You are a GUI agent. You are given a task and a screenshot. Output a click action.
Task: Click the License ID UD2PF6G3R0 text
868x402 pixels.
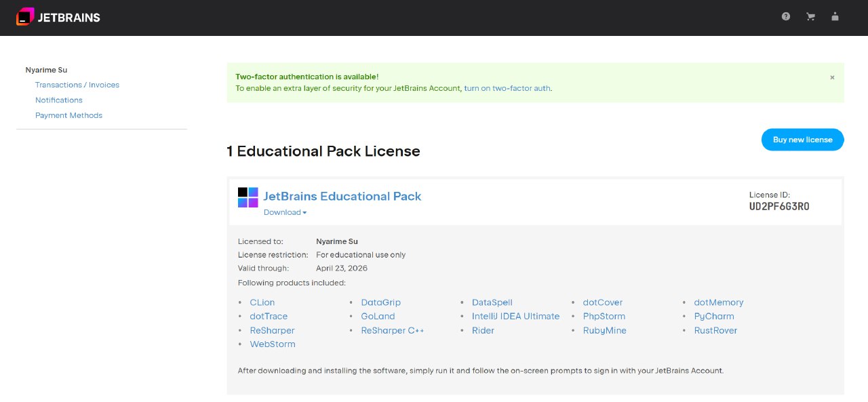tap(778, 206)
